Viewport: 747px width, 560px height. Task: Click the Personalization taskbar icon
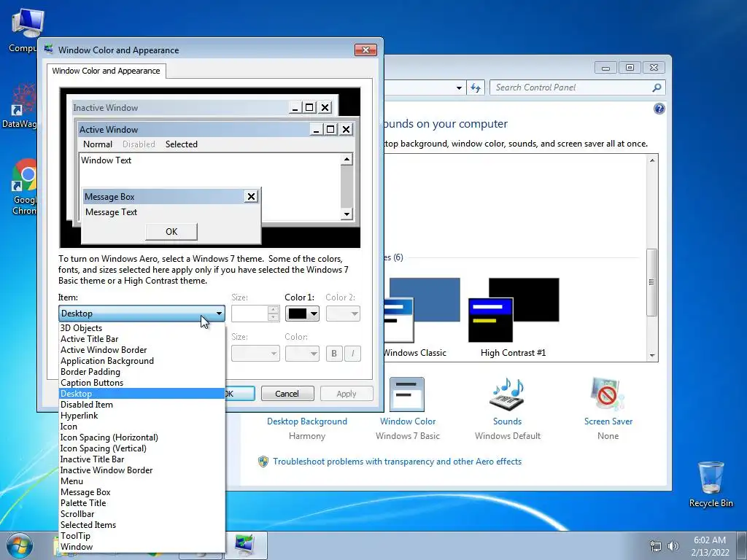[x=245, y=545]
